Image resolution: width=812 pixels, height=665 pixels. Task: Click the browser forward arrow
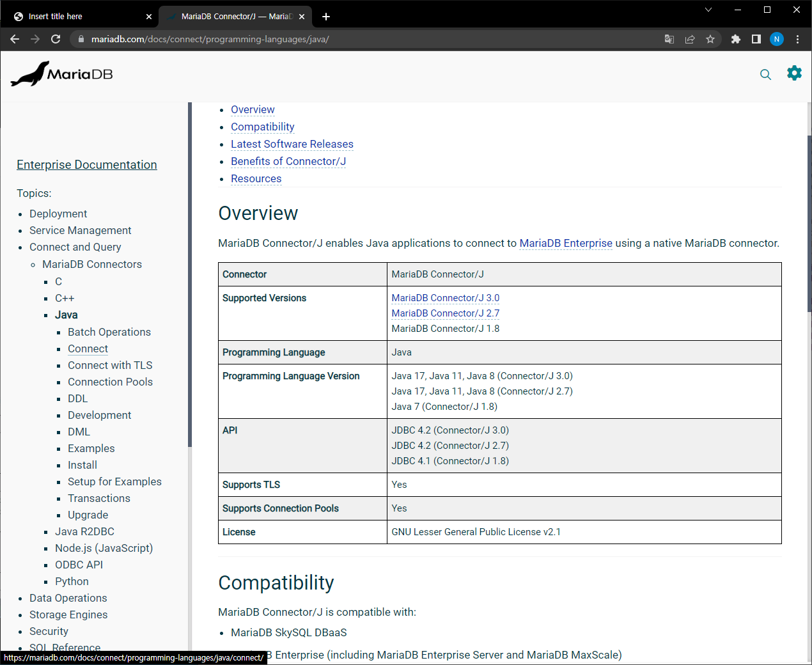(x=35, y=39)
